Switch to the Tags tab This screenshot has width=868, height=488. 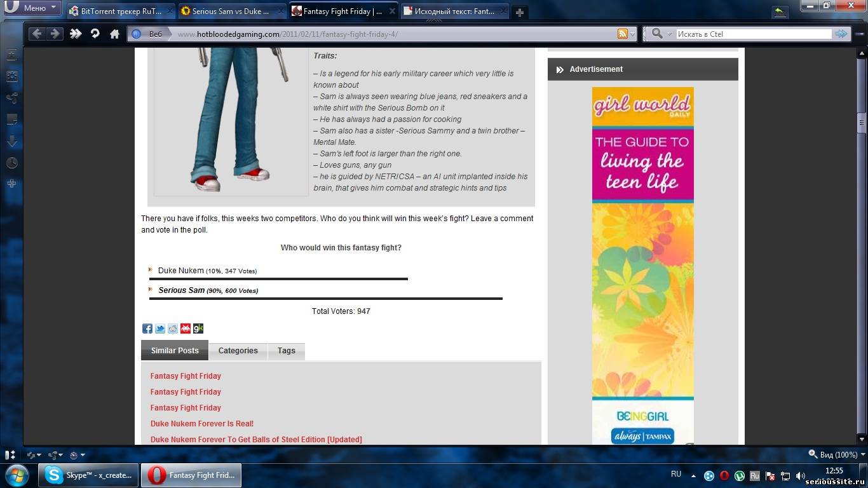[287, 351]
